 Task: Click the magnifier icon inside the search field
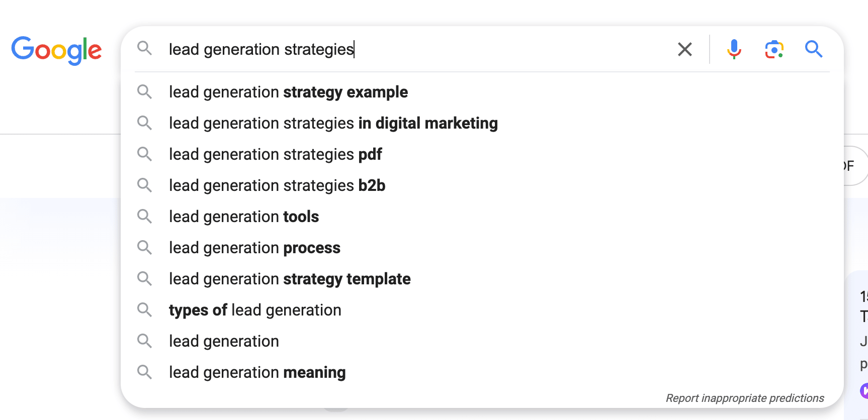coord(145,49)
